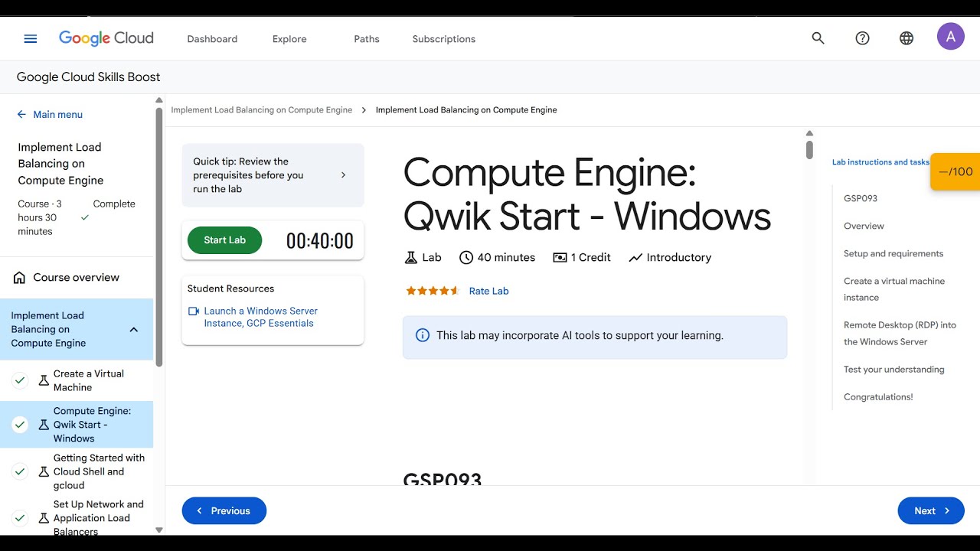This screenshot has width=980, height=551.
Task: Open Set Up Network and Application Load Balancers
Action: tap(98, 518)
